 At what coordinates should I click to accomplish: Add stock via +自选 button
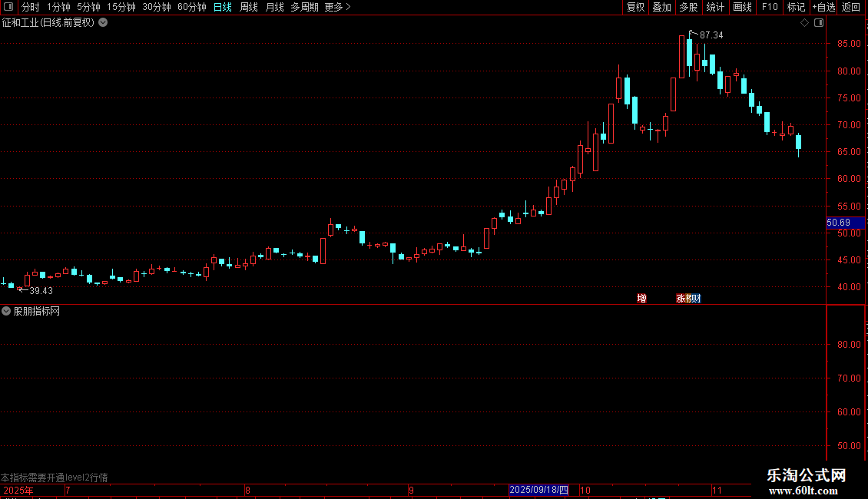coord(823,7)
